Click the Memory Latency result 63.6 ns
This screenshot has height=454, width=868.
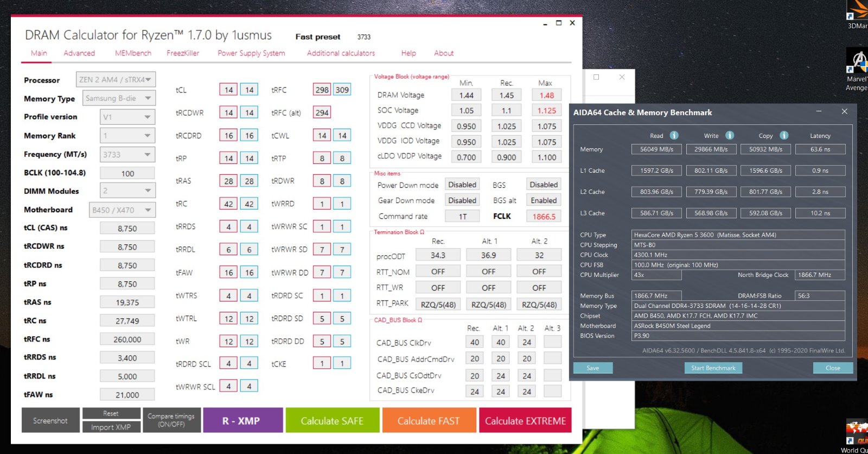click(x=820, y=149)
